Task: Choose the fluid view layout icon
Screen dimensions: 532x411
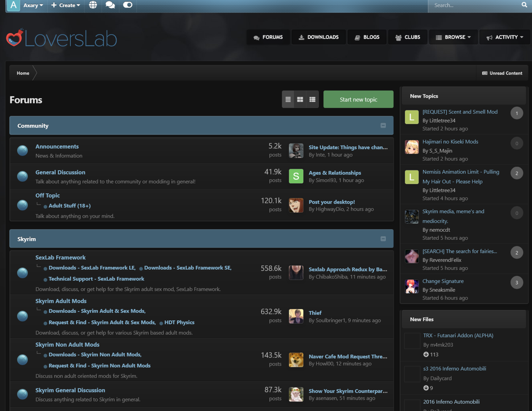Action: coord(312,99)
